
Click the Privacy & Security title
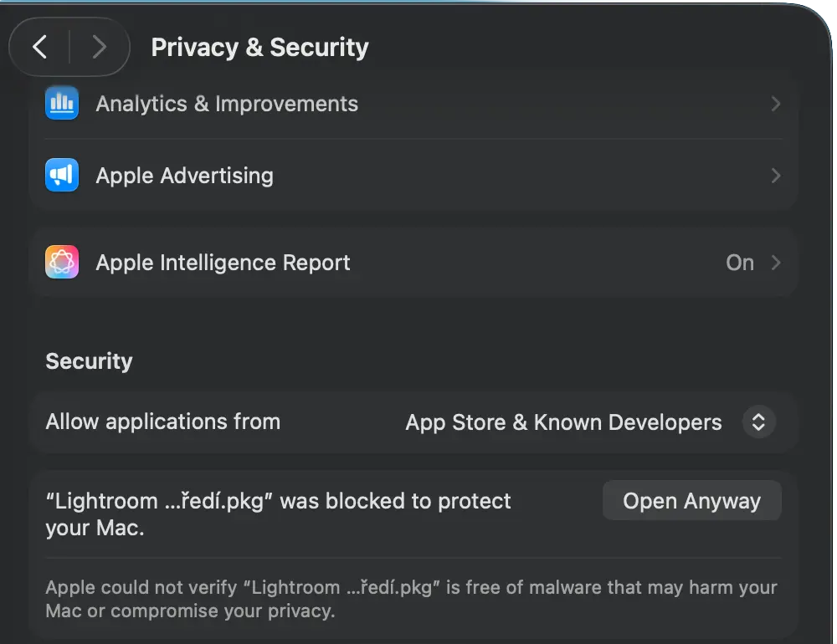pyautogui.click(x=259, y=47)
